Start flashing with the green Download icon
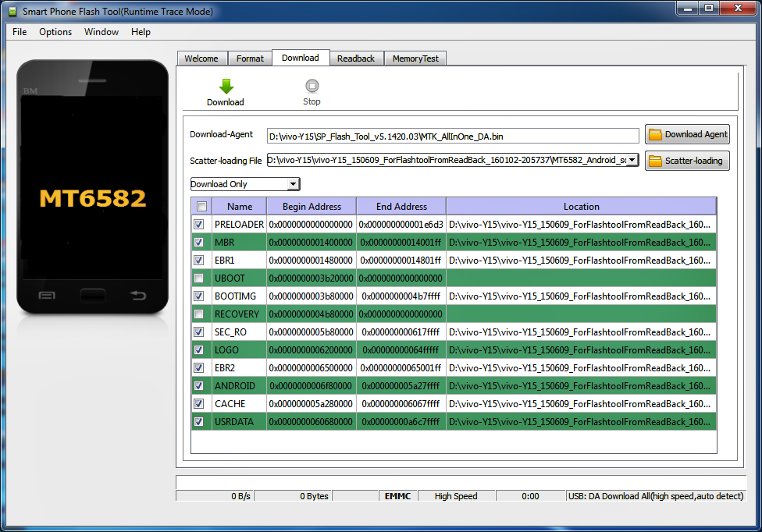This screenshot has height=532, width=762. (x=225, y=88)
